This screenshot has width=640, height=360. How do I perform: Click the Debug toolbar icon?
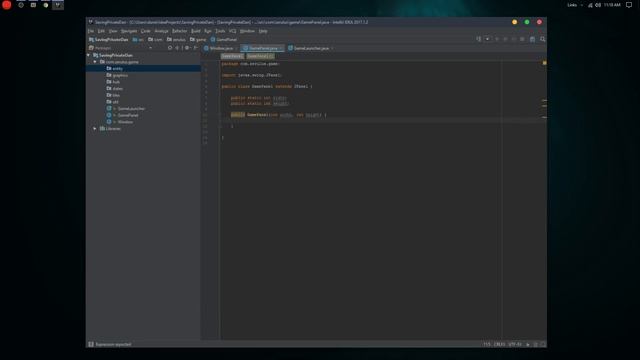[x=505, y=39]
